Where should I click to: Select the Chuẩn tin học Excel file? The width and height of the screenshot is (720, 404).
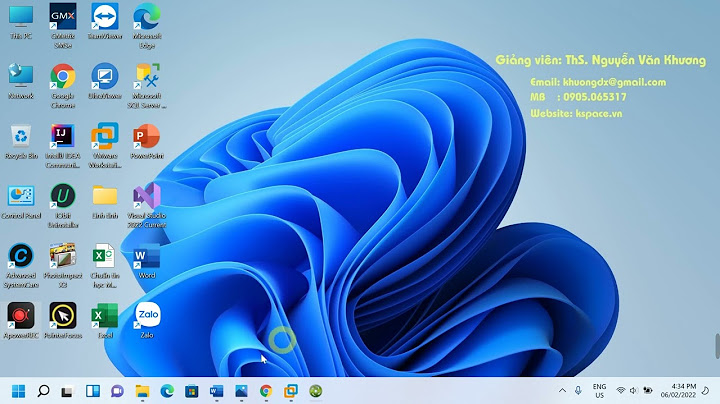(x=105, y=266)
